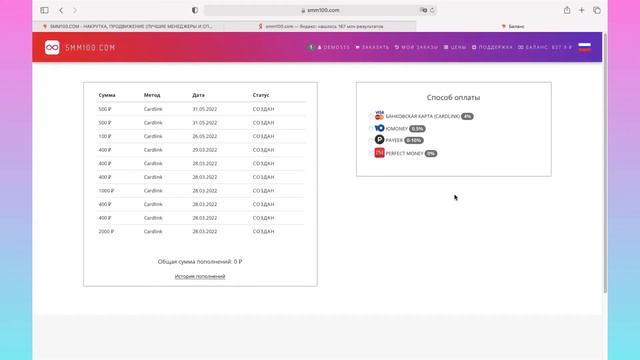Click the smm100.com address bar
This screenshot has height=360, width=640.
(320, 10)
